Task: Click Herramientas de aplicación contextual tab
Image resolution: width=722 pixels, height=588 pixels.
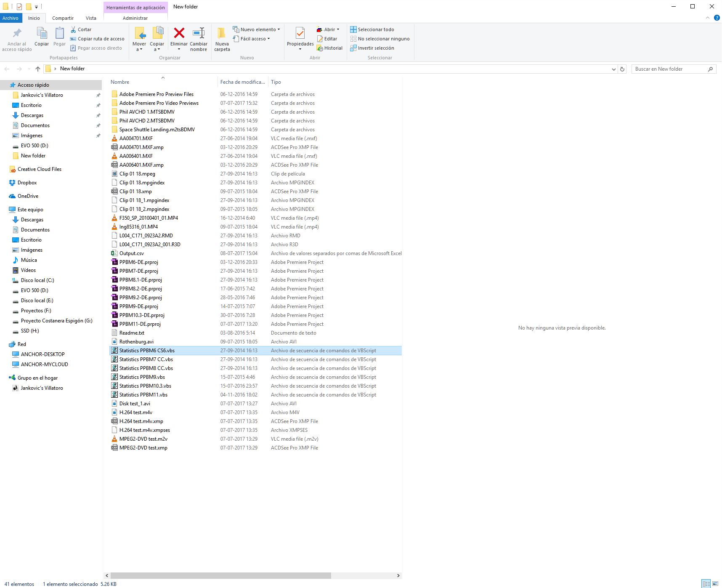Action: [135, 8]
